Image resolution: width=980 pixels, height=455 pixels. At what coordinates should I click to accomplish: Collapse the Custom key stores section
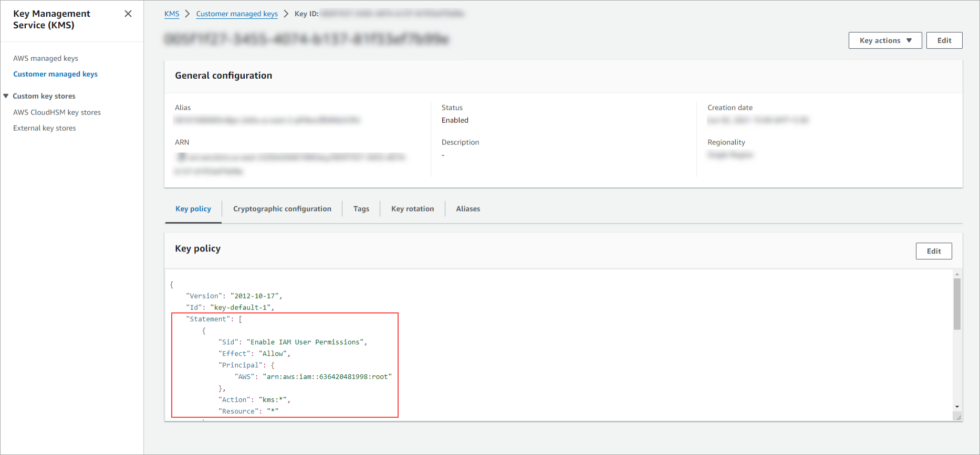click(6, 96)
